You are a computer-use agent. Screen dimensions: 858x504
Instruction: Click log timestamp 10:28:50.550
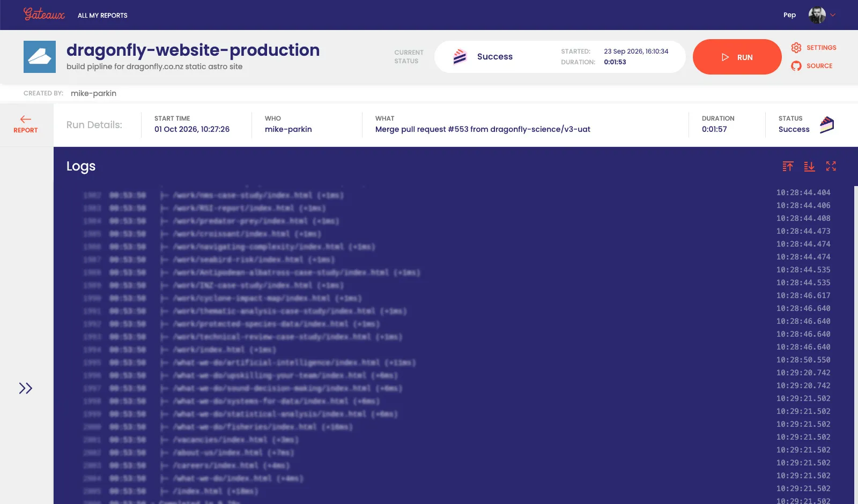pyautogui.click(x=803, y=360)
